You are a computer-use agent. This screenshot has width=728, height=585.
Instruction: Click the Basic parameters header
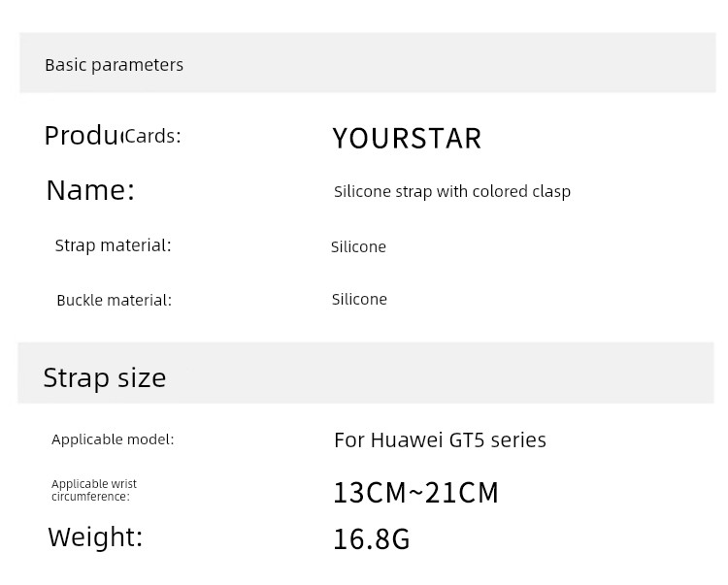click(x=114, y=65)
